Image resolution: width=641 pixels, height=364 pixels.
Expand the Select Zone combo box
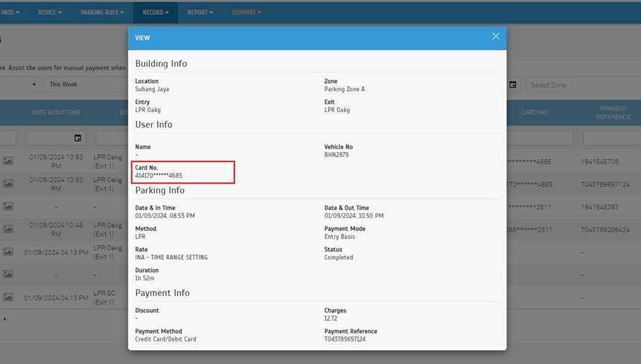coord(581,85)
